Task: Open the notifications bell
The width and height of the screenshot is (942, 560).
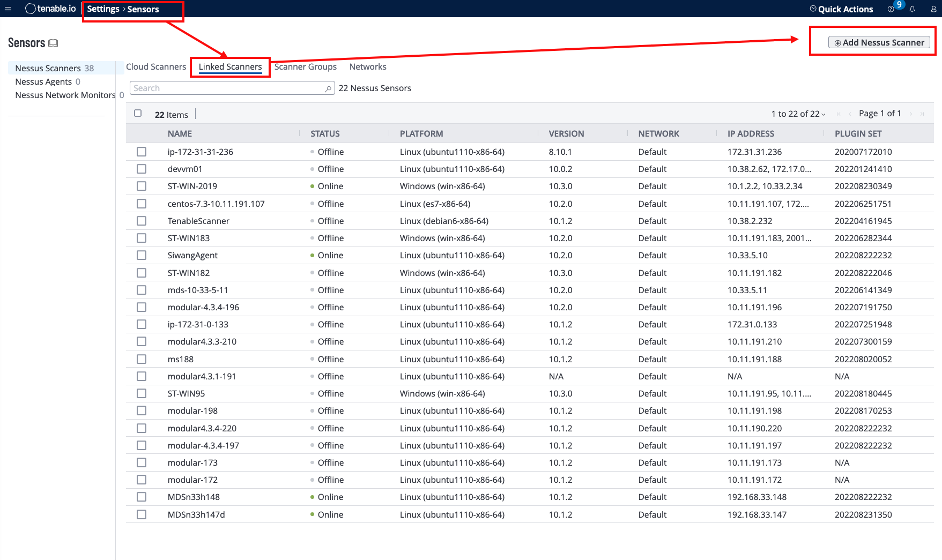Action: click(912, 9)
